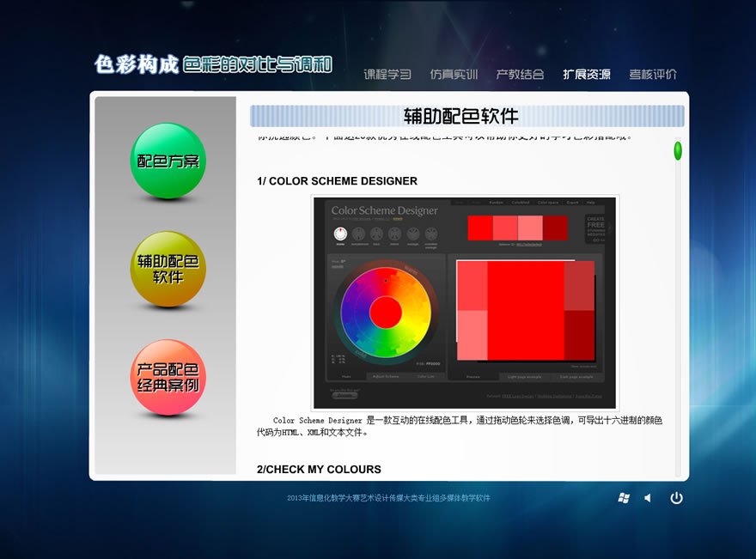The width and height of the screenshot is (756, 559).
Task: Click the description paragraph beginning 'Color Scheme Designer 是一款'
Action: pos(460,426)
